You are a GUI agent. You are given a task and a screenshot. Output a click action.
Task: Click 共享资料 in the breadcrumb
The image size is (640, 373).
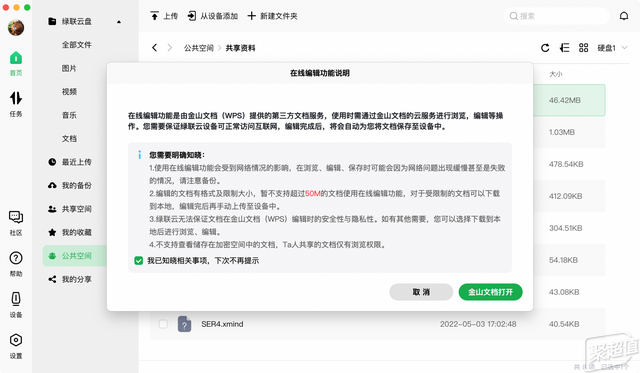240,48
